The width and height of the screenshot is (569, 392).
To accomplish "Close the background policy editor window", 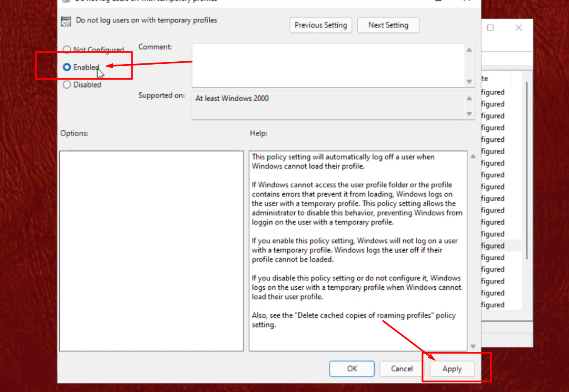I will 519,28.
